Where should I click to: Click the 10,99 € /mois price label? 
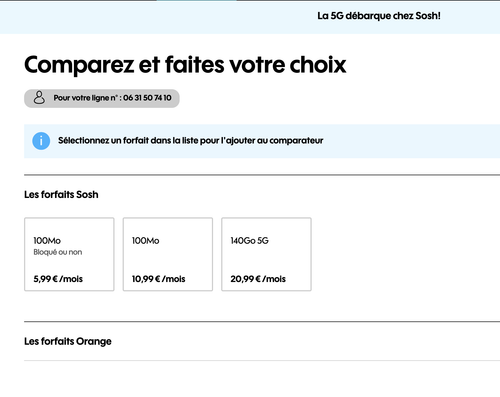[x=158, y=279]
